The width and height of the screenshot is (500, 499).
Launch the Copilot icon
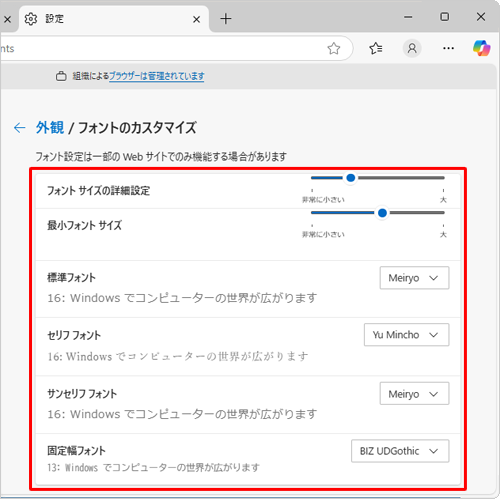[x=481, y=48]
